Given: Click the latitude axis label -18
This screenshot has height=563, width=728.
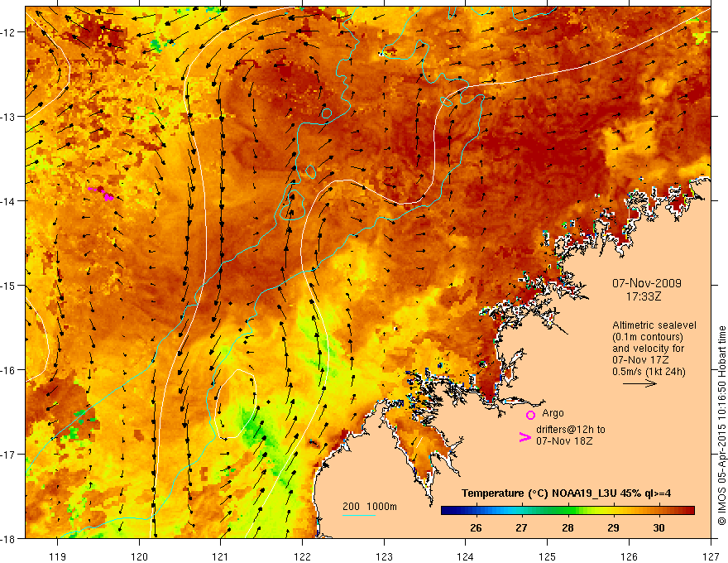Looking at the screenshot, I should click(x=8, y=539).
